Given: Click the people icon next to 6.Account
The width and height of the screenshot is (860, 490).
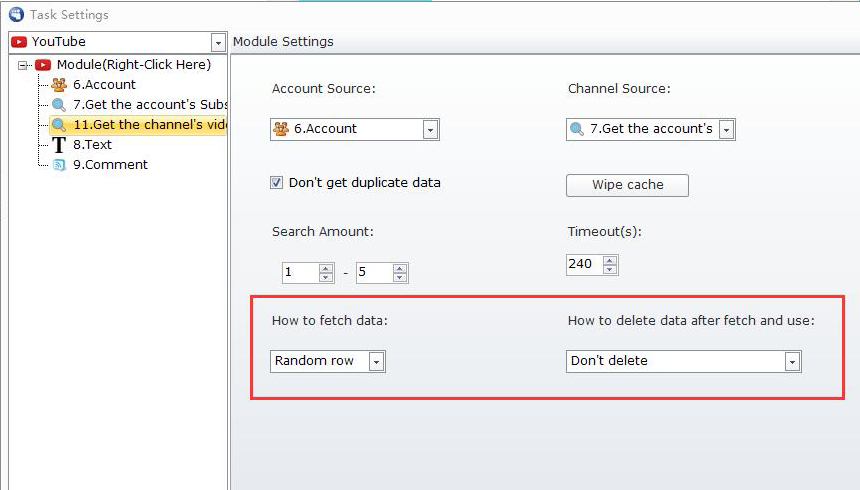Looking at the screenshot, I should (59, 85).
